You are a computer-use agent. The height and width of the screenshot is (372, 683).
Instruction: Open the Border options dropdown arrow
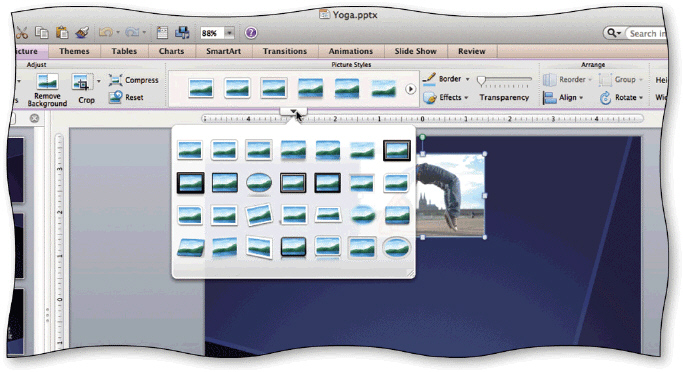pyautogui.click(x=467, y=79)
